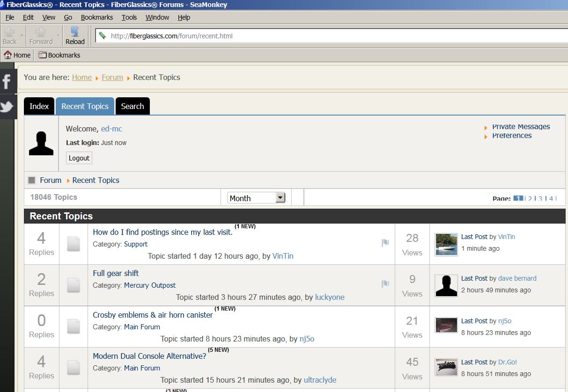The height and width of the screenshot is (392, 568).
Task: Open ultraclyde's profile link
Action: 320,380
